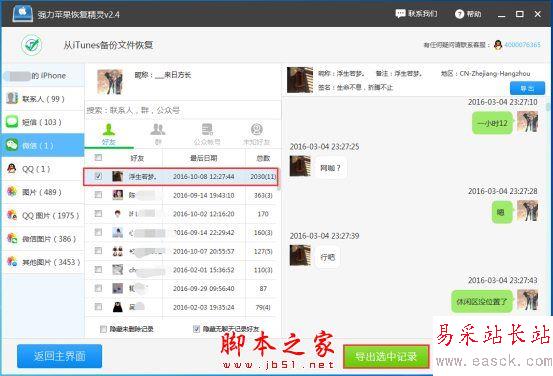This screenshot has height=376, width=553.
Task: Click 返回主界面 button
Action: tap(60, 356)
